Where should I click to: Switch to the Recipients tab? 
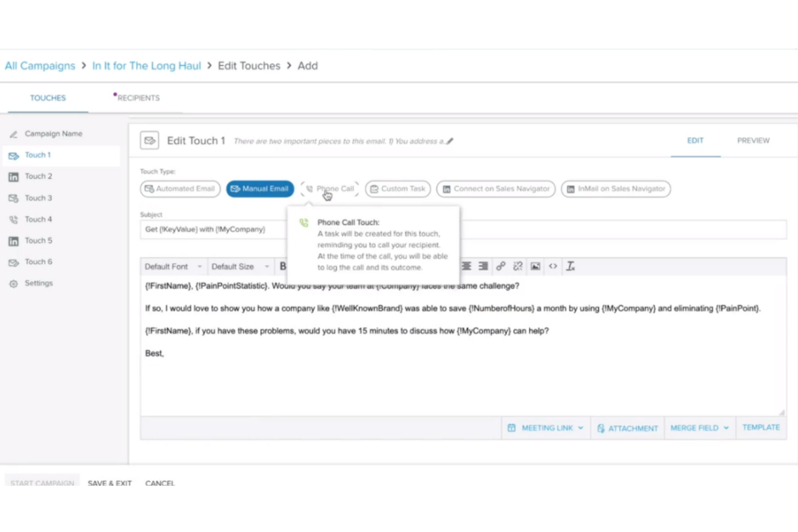pos(138,98)
